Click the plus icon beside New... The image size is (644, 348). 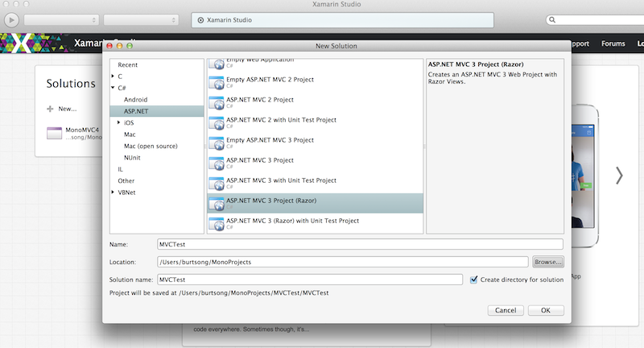point(50,109)
